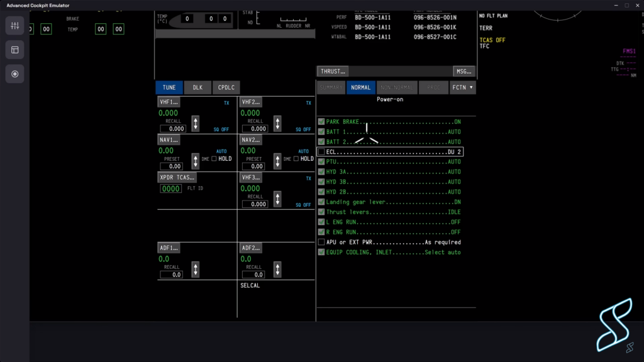The image size is (644, 362).
Task: Swap VHF1 active and recall frequency
Action: [x=196, y=124]
